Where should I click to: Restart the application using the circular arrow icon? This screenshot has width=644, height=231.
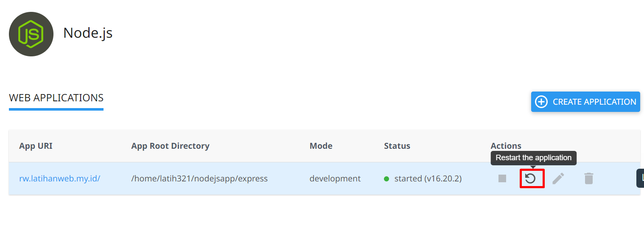pos(530,178)
